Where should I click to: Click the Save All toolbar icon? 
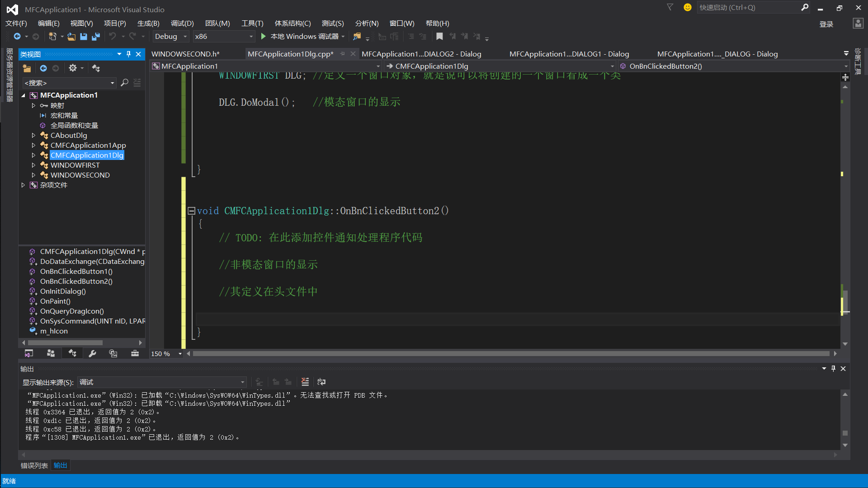click(95, 37)
